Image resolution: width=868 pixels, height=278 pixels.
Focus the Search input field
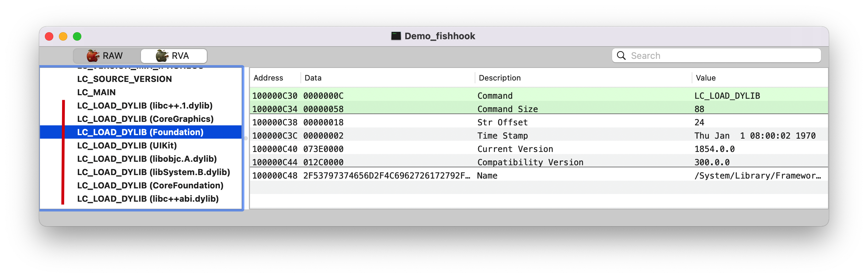pos(716,56)
